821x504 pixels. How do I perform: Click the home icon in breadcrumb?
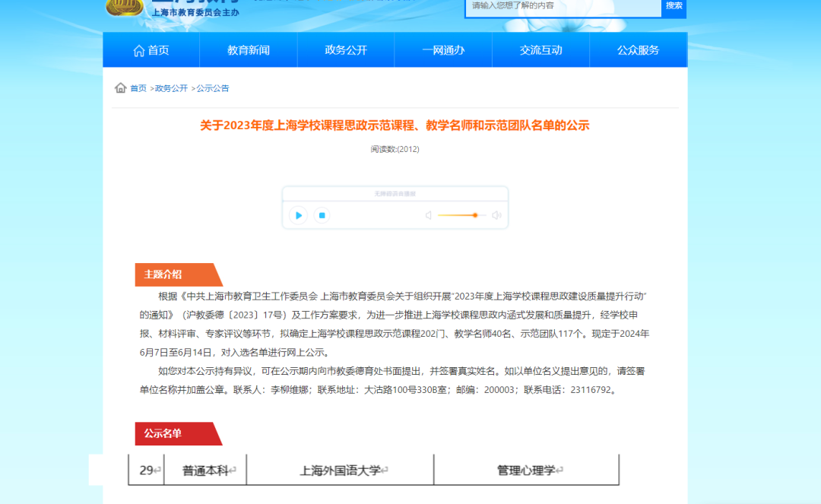point(120,88)
